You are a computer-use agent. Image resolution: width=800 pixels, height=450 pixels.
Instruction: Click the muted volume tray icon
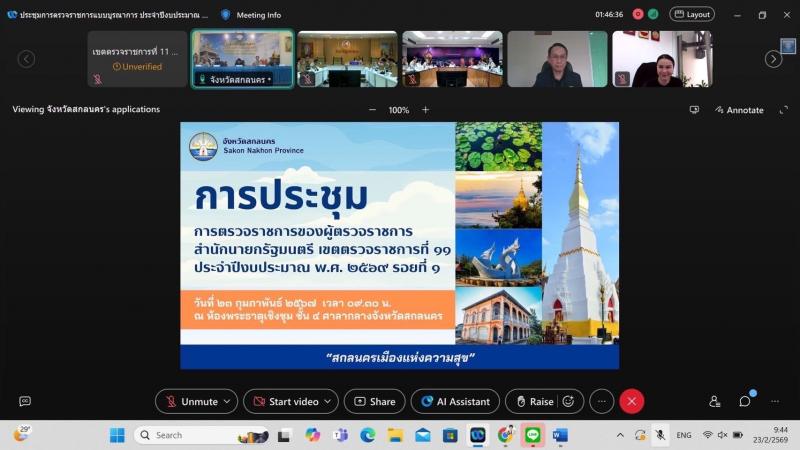tap(722, 435)
